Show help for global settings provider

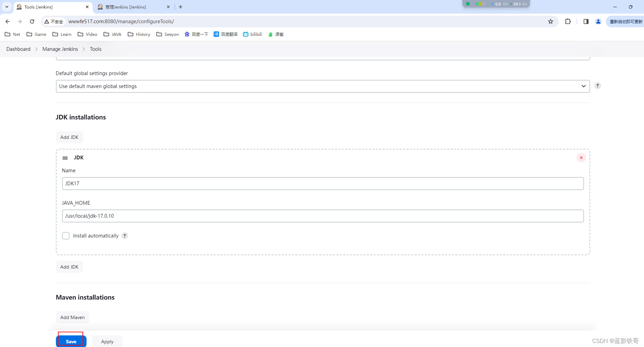[x=598, y=86]
